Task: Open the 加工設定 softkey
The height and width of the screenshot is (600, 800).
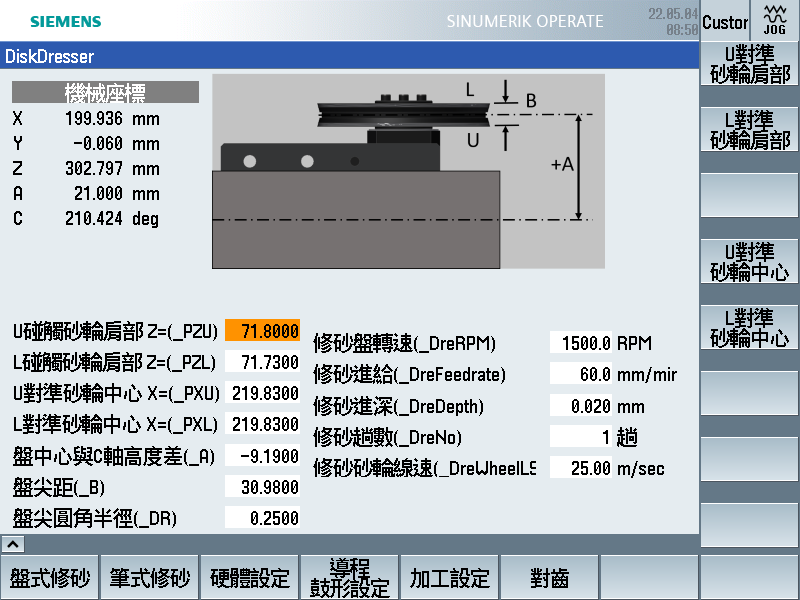Action: click(449, 578)
